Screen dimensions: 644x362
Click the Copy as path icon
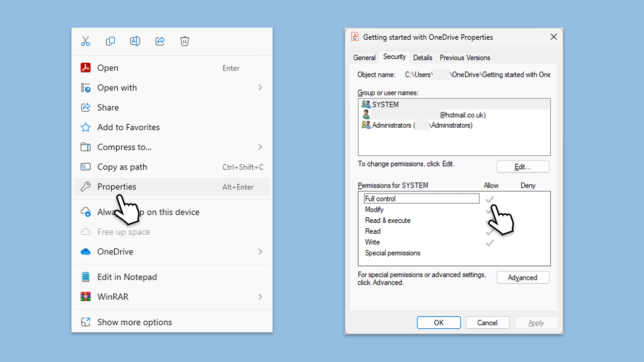click(86, 167)
